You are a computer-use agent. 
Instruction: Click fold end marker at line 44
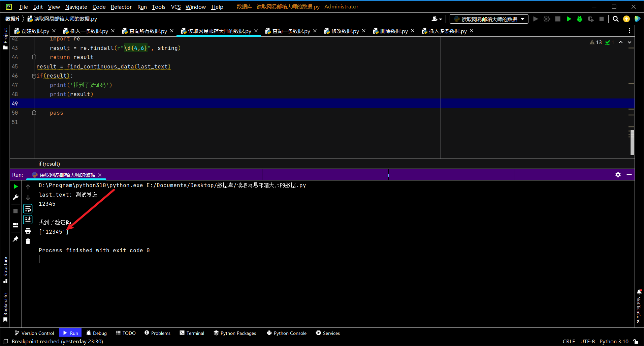[34, 57]
